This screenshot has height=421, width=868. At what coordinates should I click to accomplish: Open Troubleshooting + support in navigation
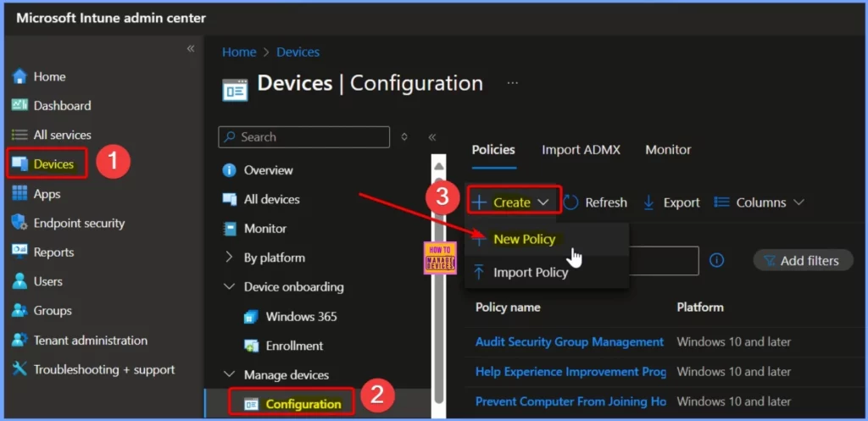click(x=104, y=369)
